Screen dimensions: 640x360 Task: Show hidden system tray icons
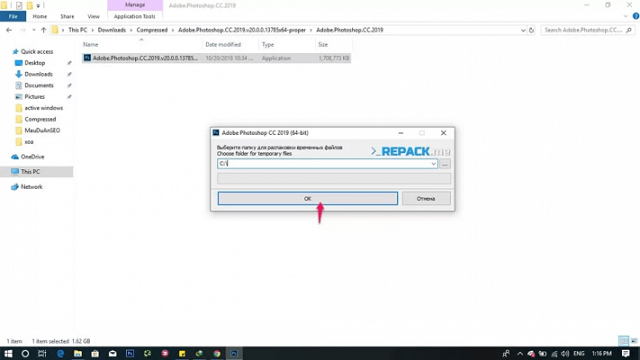point(519,353)
